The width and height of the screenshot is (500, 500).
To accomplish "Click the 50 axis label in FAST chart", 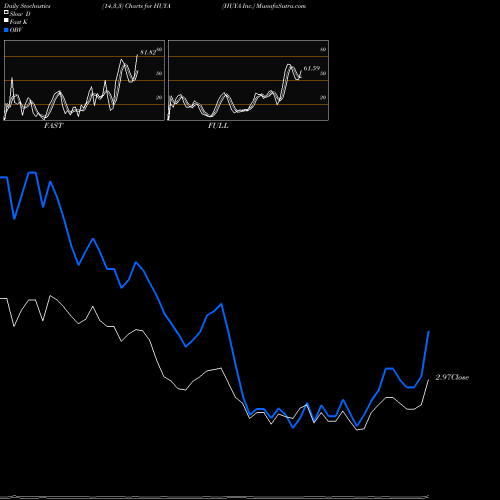I will click(159, 73).
